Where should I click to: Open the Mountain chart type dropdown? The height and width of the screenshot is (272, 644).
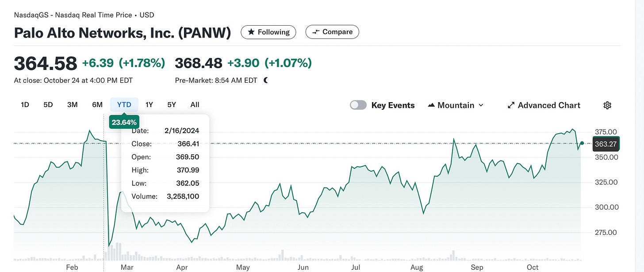456,105
